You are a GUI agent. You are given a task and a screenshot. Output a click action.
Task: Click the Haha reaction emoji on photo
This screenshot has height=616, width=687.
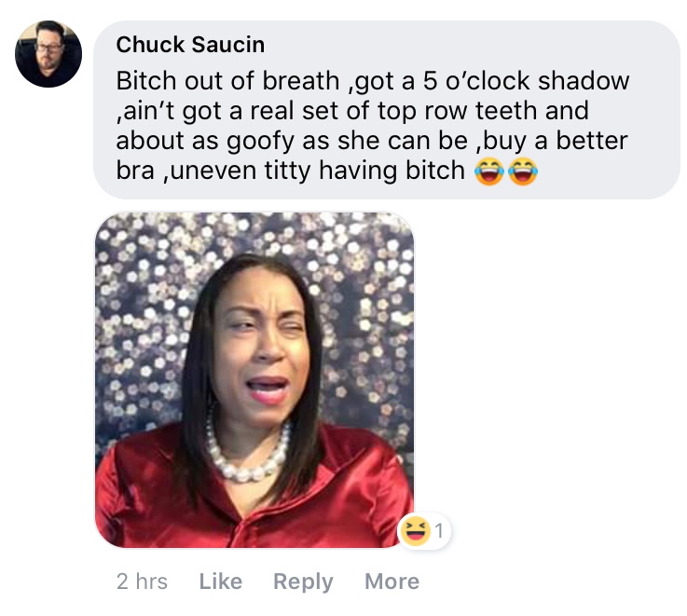(415, 531)
